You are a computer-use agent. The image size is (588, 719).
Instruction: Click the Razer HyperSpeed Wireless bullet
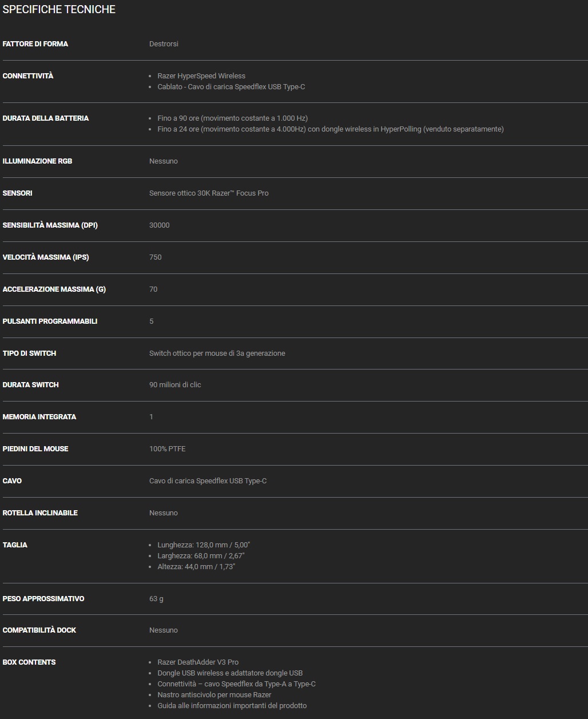coord(201,76)
